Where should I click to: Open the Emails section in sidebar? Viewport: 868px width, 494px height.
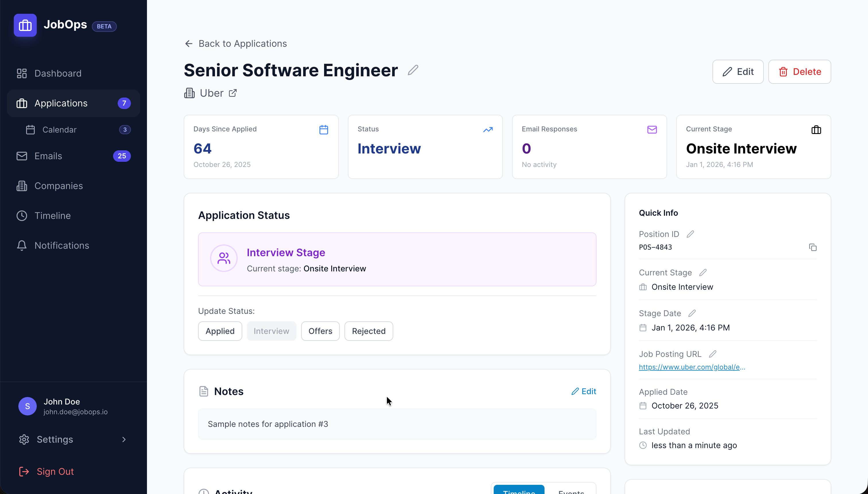pos(48,156)
